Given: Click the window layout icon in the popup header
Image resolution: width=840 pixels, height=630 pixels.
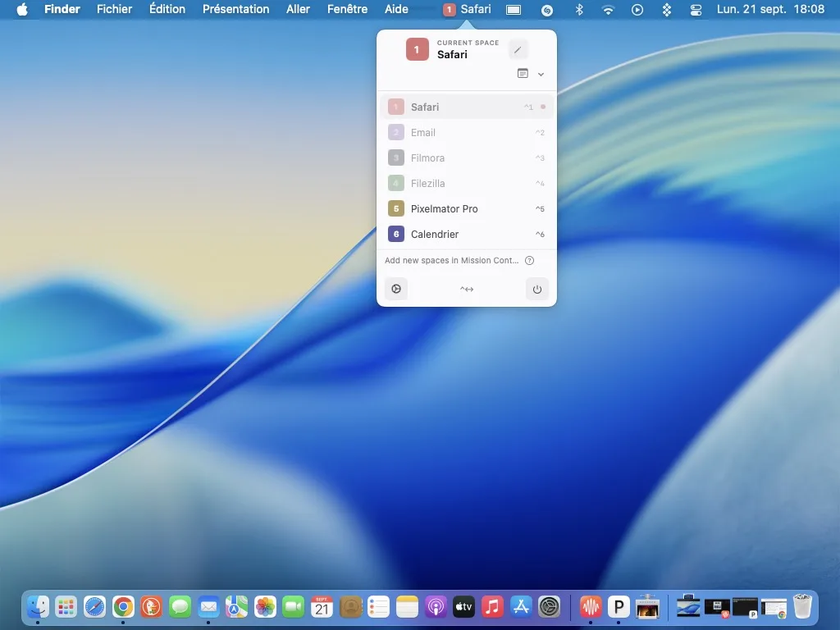Looking at the screenshot, I should [523, 73].
